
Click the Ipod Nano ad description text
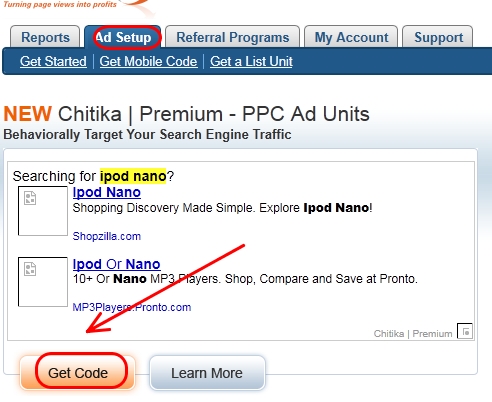pos(222,208)
